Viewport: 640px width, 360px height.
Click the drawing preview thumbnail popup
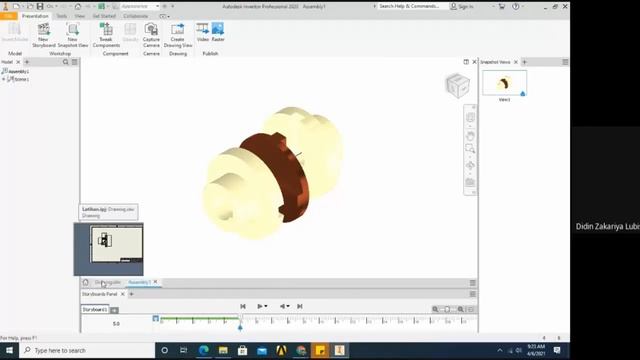(x=109, y=249)
